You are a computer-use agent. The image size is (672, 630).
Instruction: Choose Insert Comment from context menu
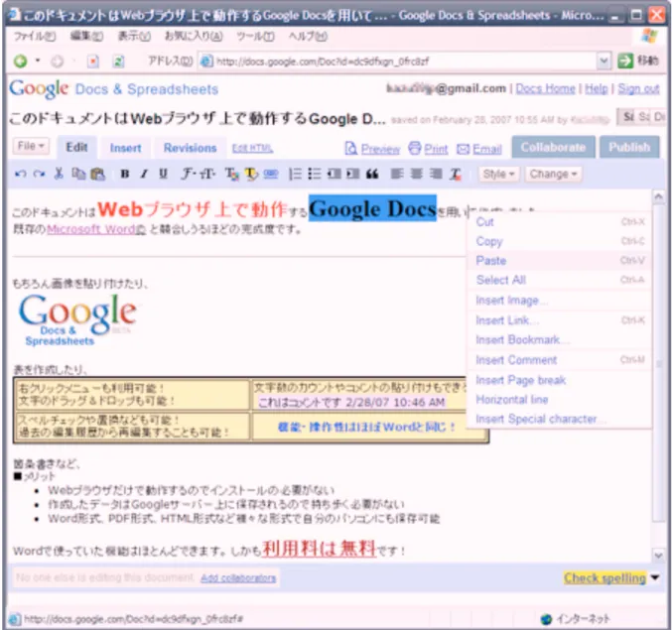click(x=559, y=360)
